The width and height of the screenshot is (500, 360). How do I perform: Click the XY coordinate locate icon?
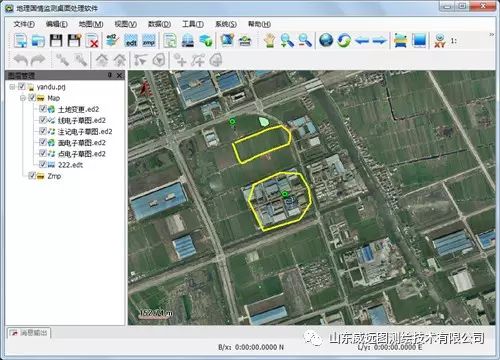click(440, 41)
